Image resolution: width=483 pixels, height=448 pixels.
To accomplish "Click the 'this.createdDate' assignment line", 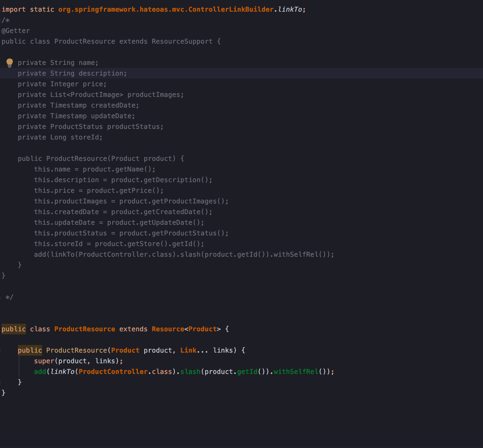I will (123, 212).
